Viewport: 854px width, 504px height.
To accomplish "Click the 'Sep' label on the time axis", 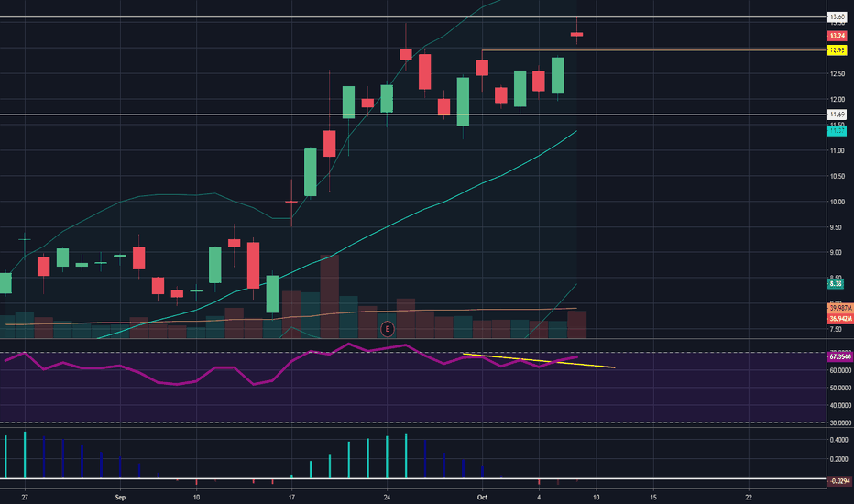I will pos(120,497).
